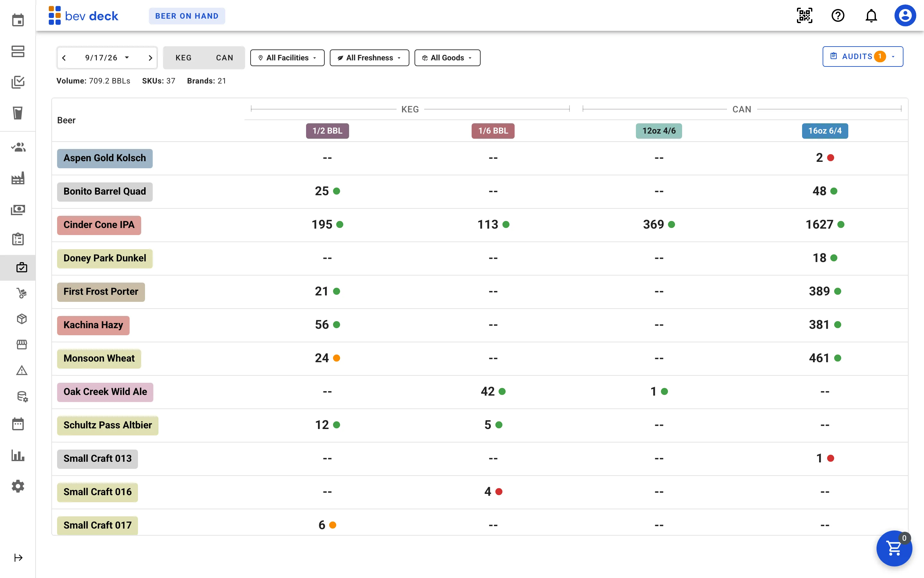Open the help question mark icon
Image resolution: width=924 pixels, height=578 pixels.
pos(838,16)
